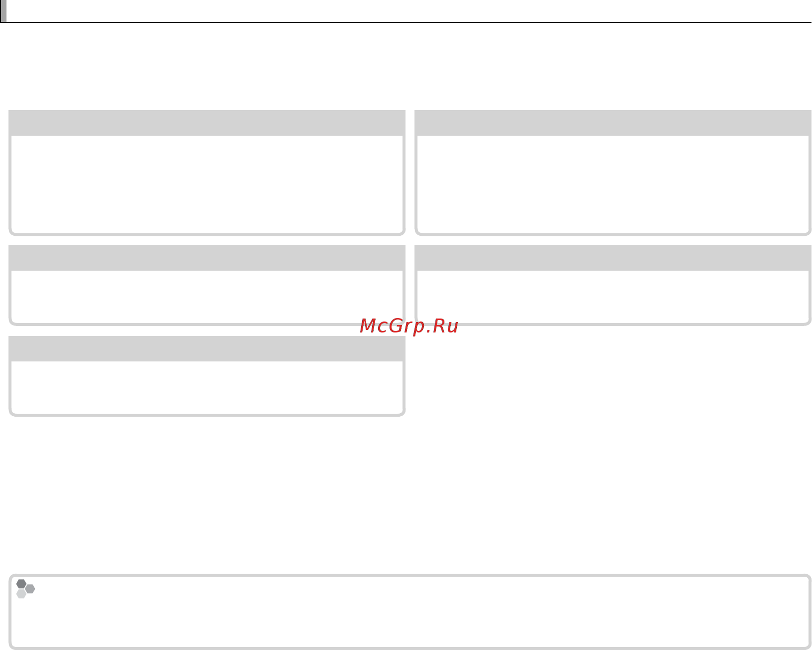Click inside the top-left panel's white body
This screenshot has height=650, width=812.
point(207,184)
